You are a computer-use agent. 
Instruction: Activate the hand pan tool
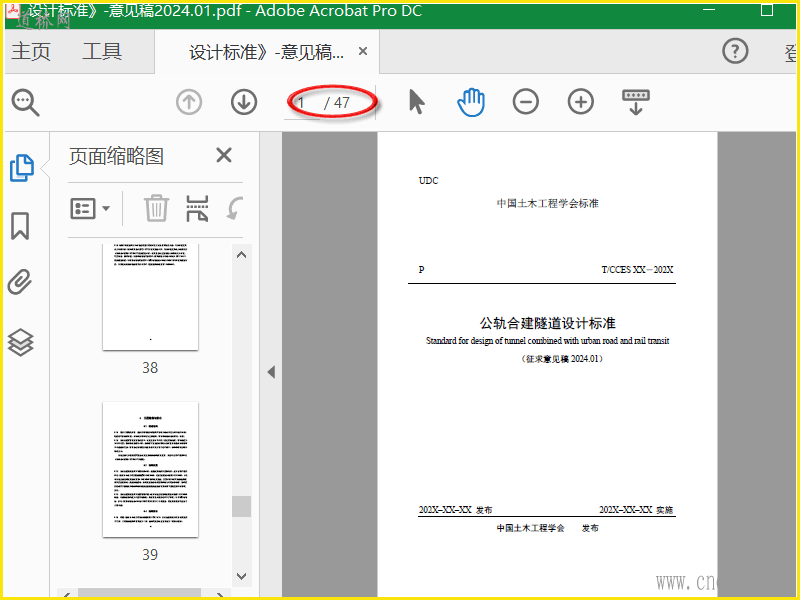(x=471, y=102)
